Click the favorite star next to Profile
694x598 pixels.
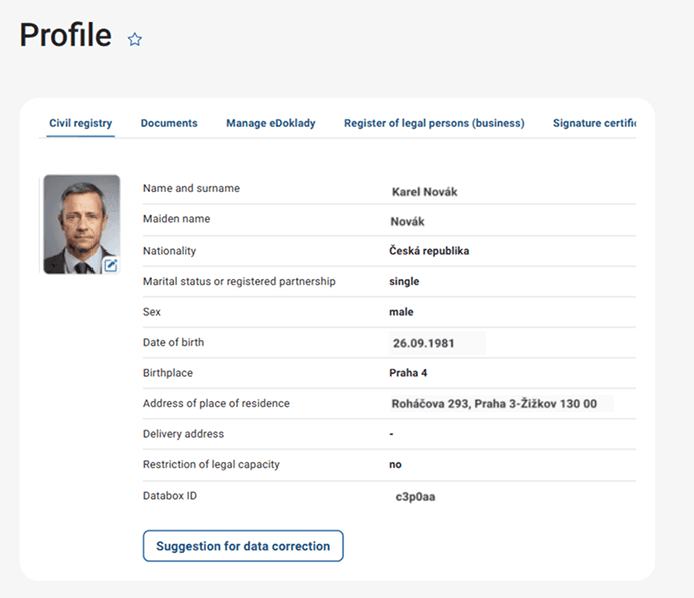pos(135,39)
